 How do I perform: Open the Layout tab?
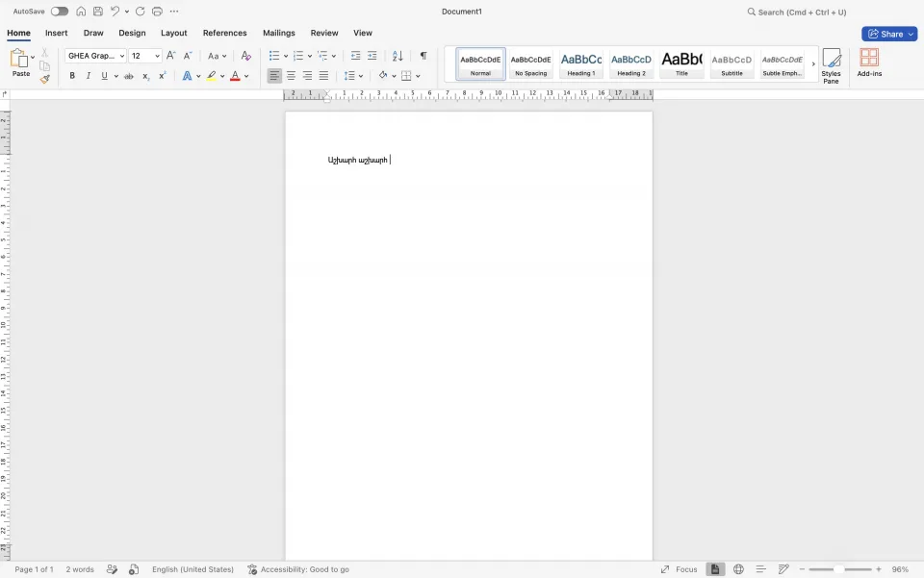click(x=174, y=33)
